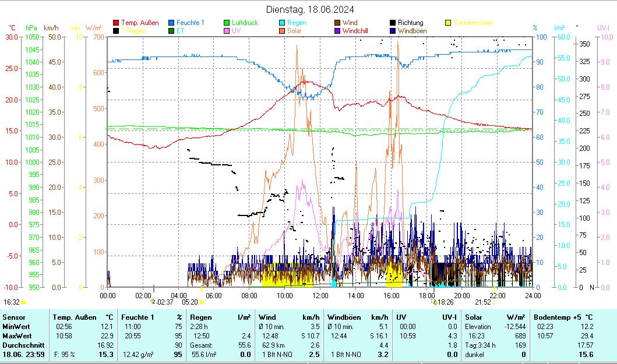Screen dimensions: 617x364
Task: Click the blue Feuchte 1 legend swatch
Action: tap(171, 23)
